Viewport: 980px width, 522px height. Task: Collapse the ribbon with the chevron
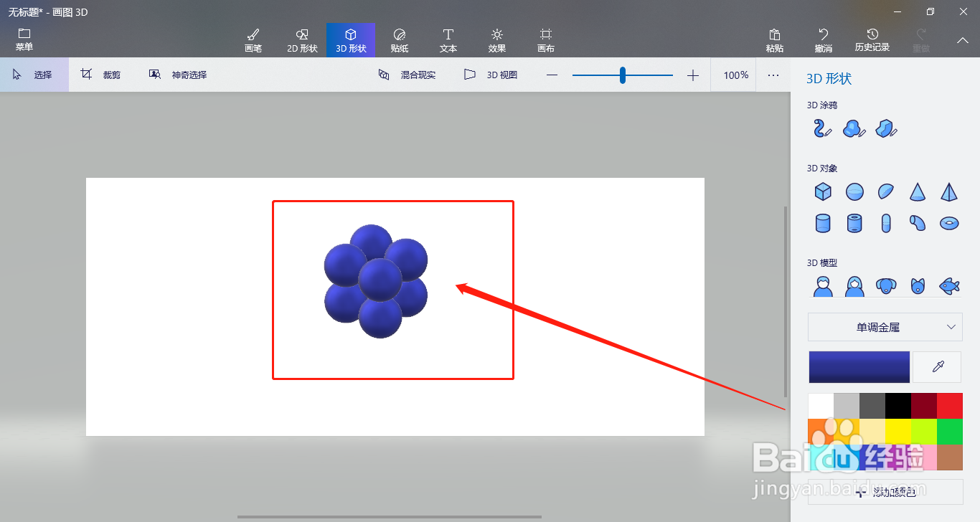coord(963,40)
